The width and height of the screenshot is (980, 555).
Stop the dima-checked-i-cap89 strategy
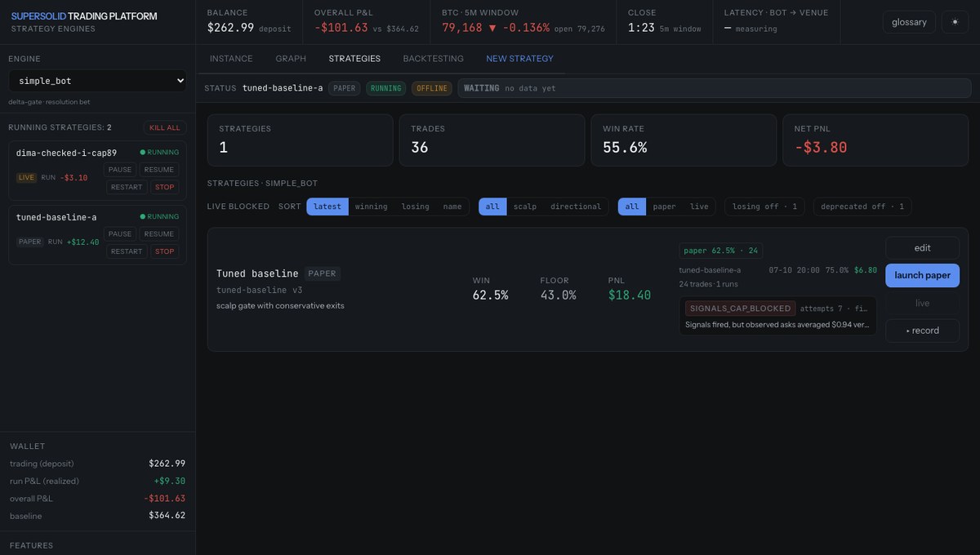[165, 187]
